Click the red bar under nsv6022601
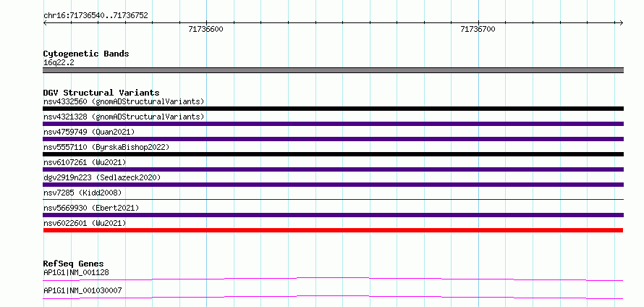 click(333, 230)
